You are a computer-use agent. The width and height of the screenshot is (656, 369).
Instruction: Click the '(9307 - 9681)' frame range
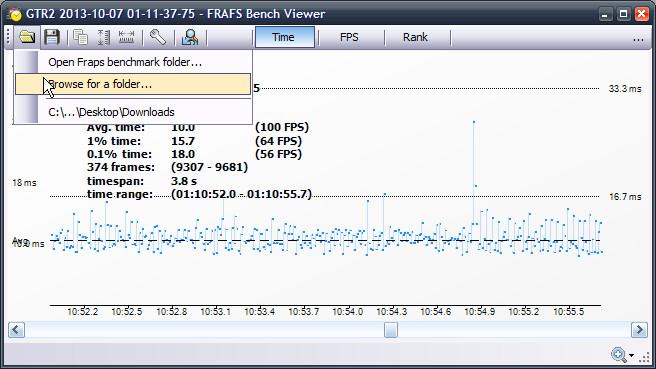pyautogui.click(x=209, y=167)
